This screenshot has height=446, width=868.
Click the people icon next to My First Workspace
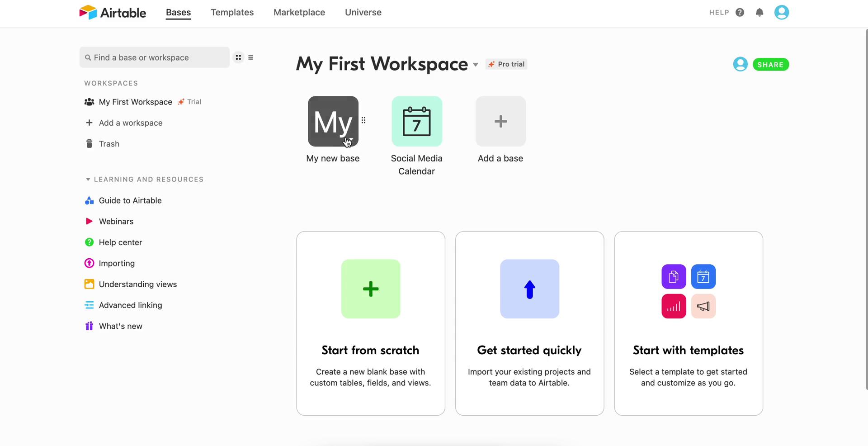(89, 102)
